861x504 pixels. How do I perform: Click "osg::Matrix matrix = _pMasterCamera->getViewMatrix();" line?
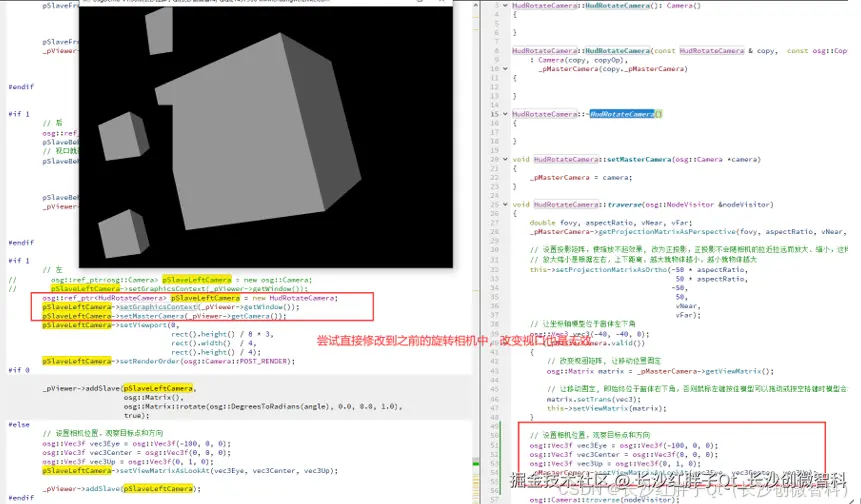(660, 371)
